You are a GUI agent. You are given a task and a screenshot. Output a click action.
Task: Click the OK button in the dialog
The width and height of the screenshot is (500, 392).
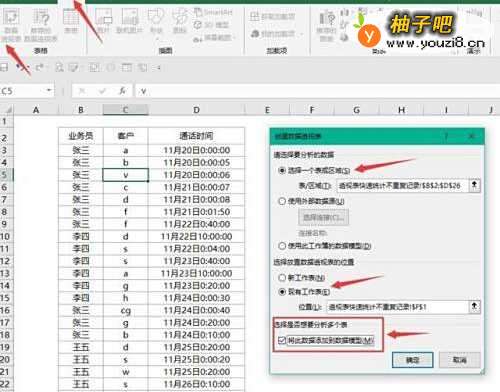tap(413, 360)
